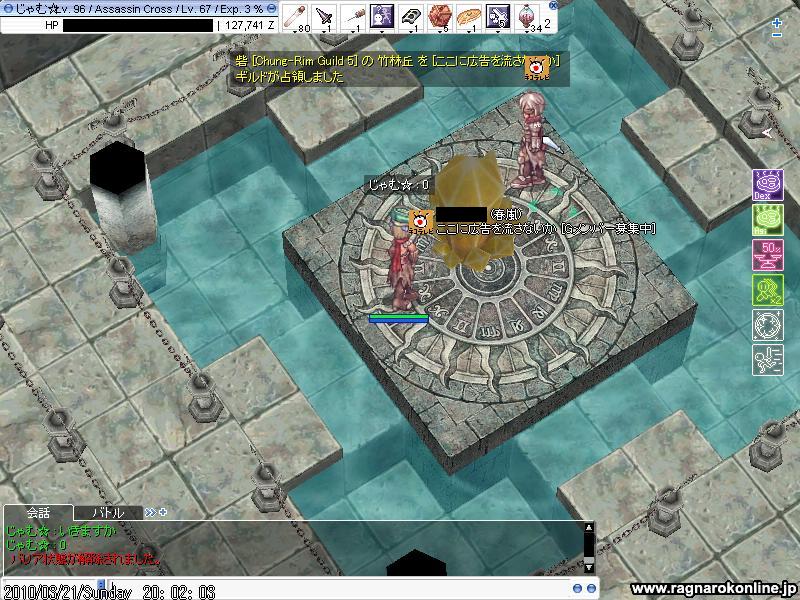Click chat line じゃむ☆ : いきますか
800x600 pixels.
pyautogui.click(x=61, y=531)
